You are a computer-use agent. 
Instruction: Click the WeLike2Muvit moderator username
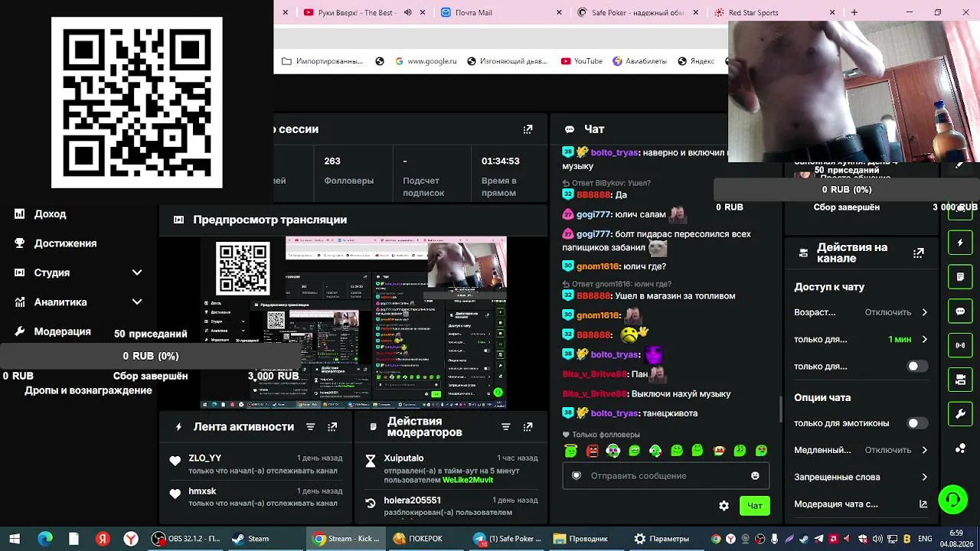click(468, 481)
